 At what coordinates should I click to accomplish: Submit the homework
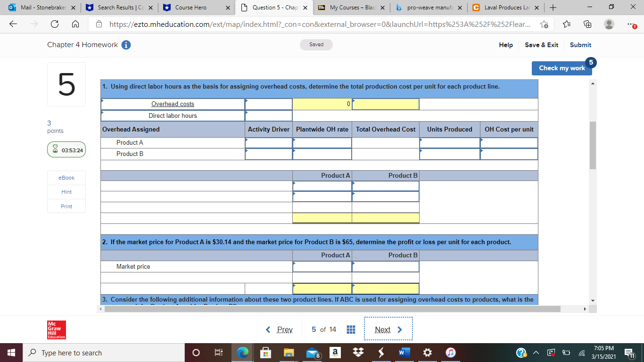click(x=580, y=45)
